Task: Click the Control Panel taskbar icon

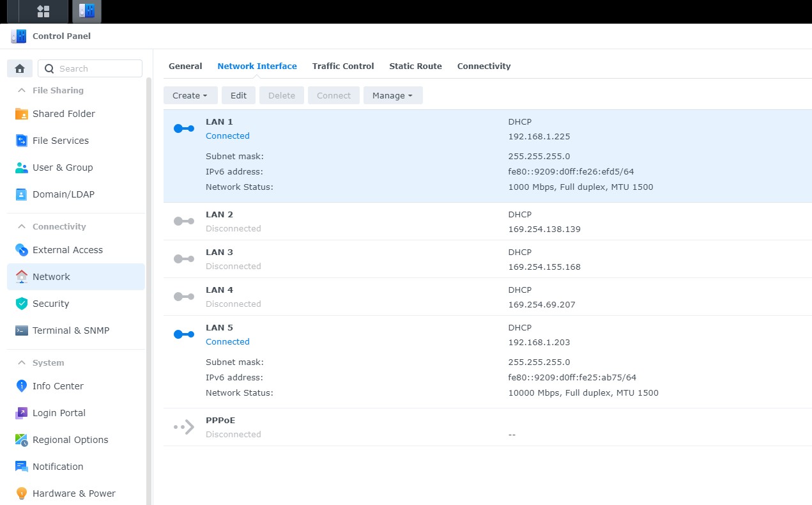Action: point(86,12)
